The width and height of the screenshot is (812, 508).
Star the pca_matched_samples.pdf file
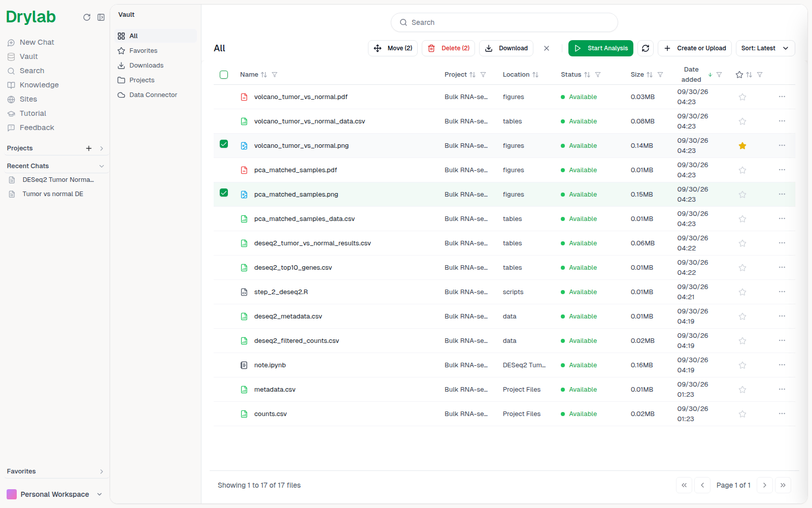[742, 170]
